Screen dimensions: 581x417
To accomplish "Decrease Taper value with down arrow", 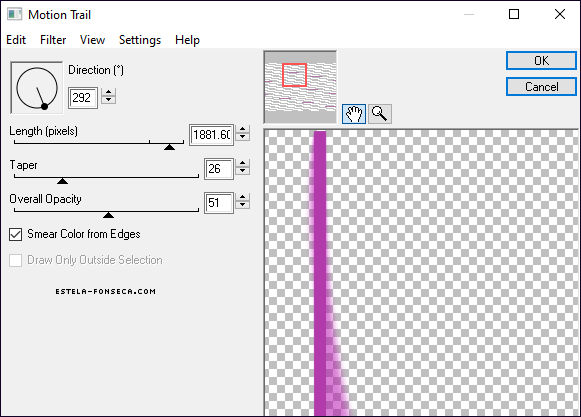I will click(x=243, y=172).
